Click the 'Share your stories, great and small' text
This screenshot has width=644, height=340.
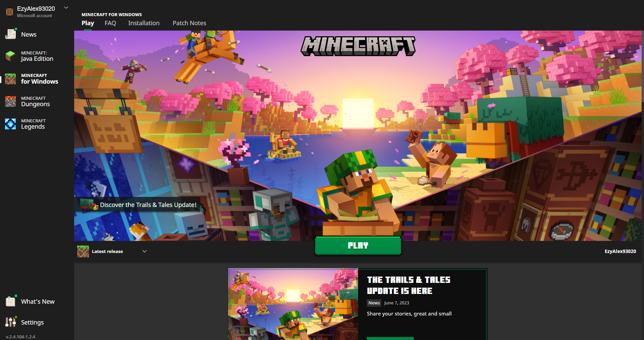coord(409,313)
